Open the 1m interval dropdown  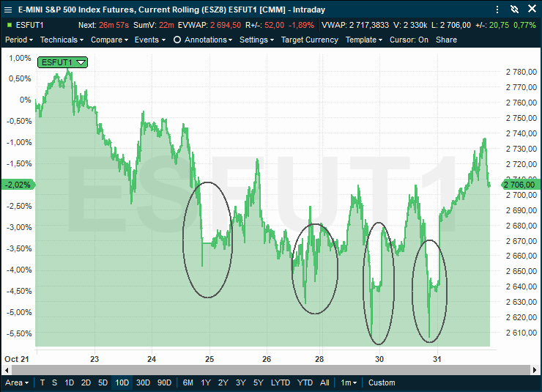[x=349, y=382]
